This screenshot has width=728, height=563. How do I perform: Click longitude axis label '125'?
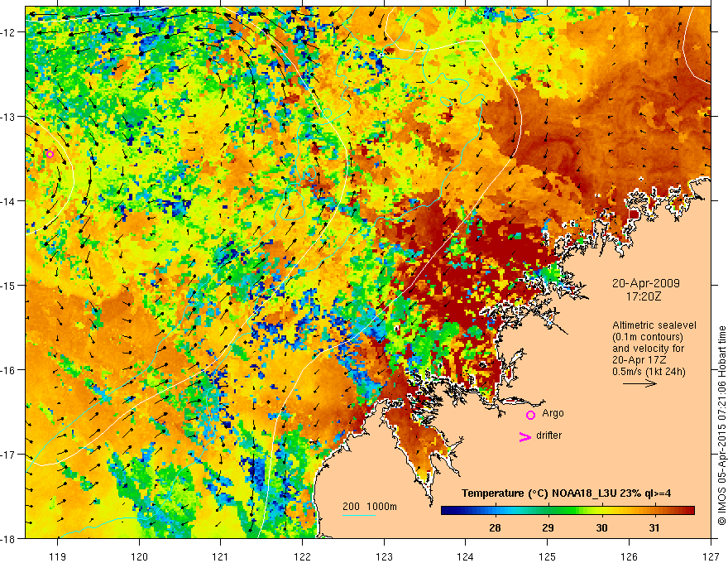click(548, 556)
